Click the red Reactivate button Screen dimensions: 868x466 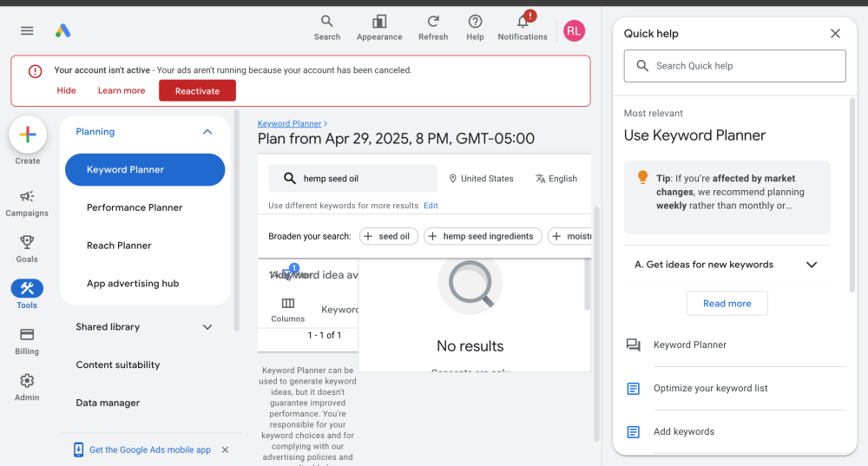pos(197,91)
